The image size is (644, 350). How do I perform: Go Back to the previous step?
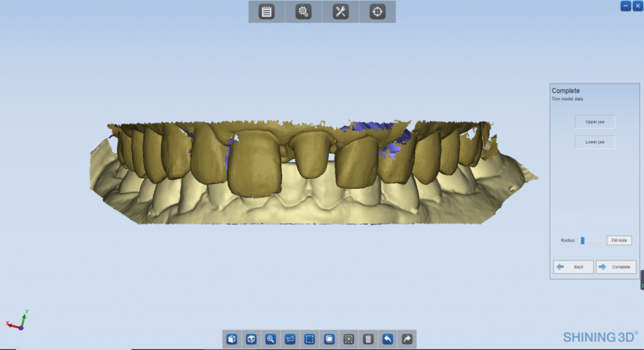pos(573,267)
